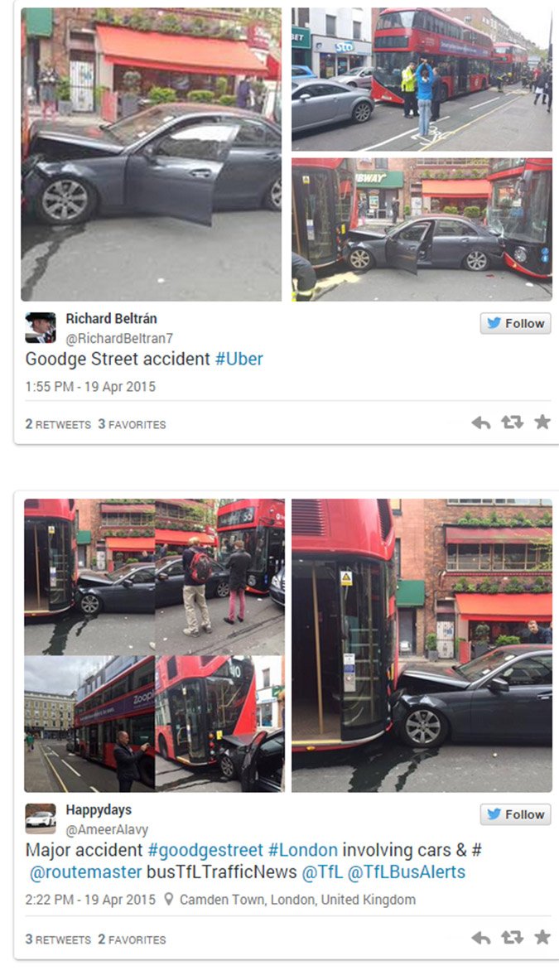This screenshot has height=980, width=559.
Task: Open Happydays profile avatar picture
Action: click(x=41, y=818)
